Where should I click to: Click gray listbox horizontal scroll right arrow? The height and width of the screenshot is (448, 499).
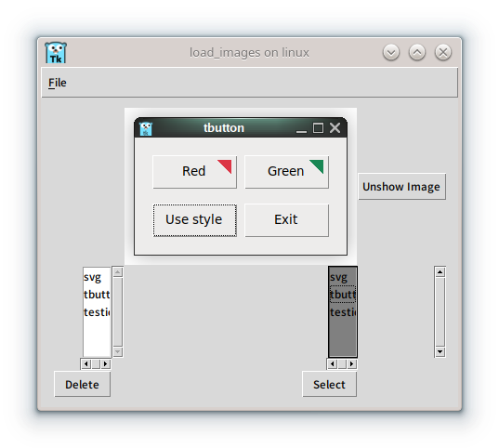click(351, 364)
